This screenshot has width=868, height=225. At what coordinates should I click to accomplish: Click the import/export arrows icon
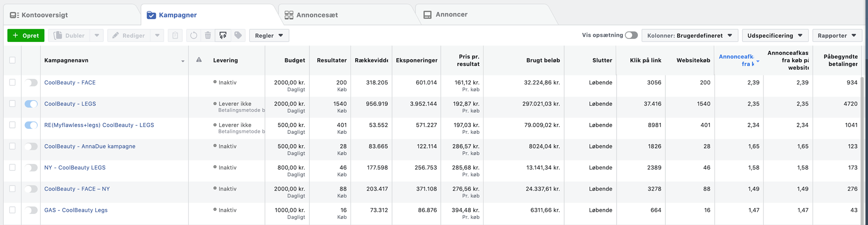click(x=223, y=36)
